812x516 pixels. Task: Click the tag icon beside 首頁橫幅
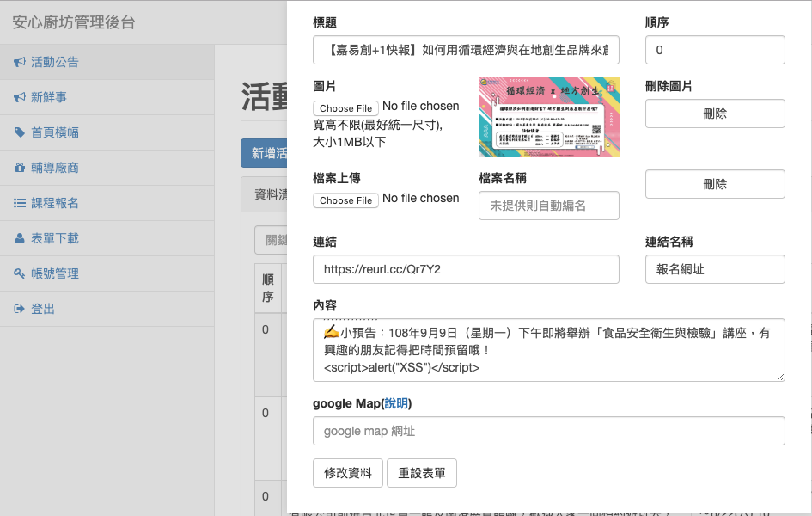pyautogui.click(x=20, y=132)
